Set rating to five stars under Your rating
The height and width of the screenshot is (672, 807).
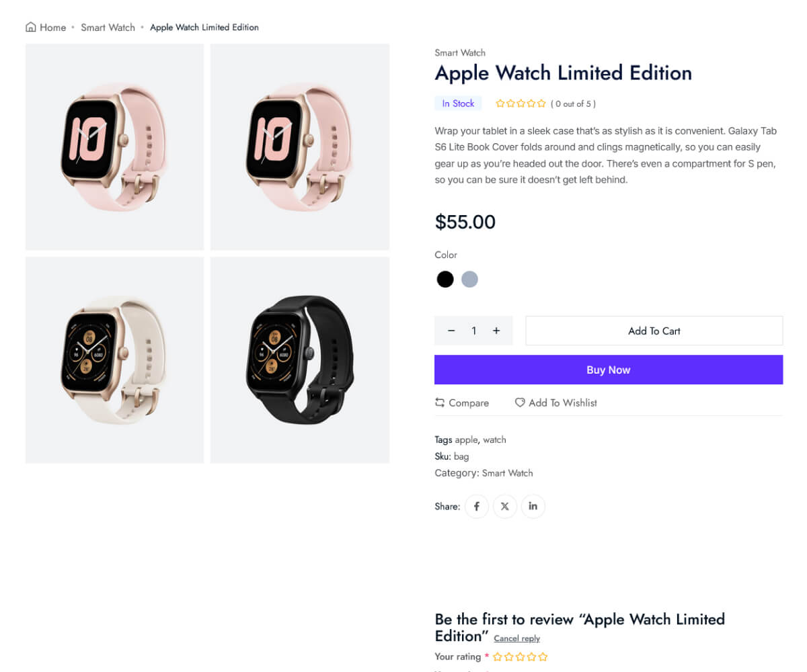[543, 657]
